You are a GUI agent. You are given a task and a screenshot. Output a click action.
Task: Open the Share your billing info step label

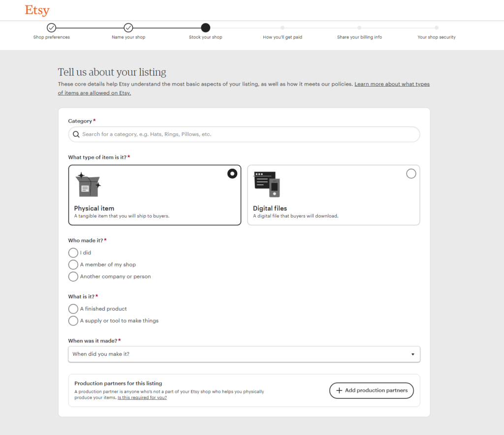click(x=359, y=37)
